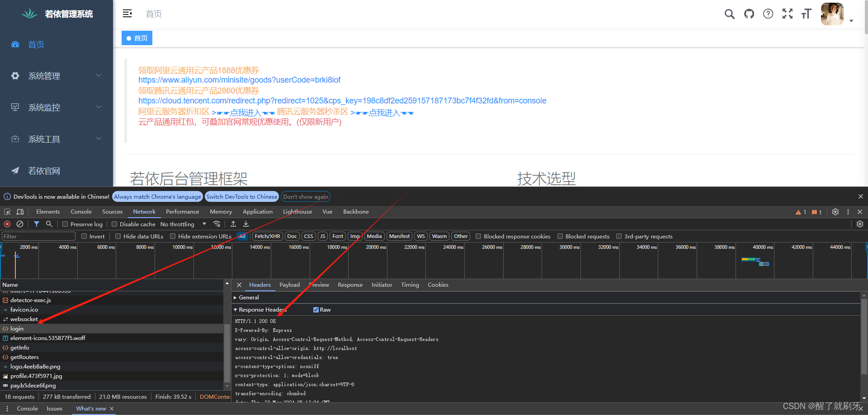868x415 pixels.
Task: Switch to the Console panel
Action: point(81,212)
